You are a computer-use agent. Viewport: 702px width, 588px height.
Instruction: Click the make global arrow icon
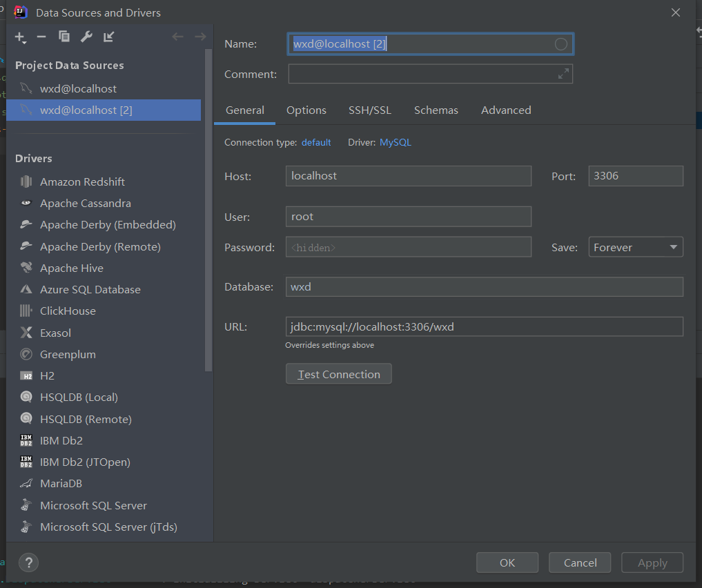coord(108,37)
